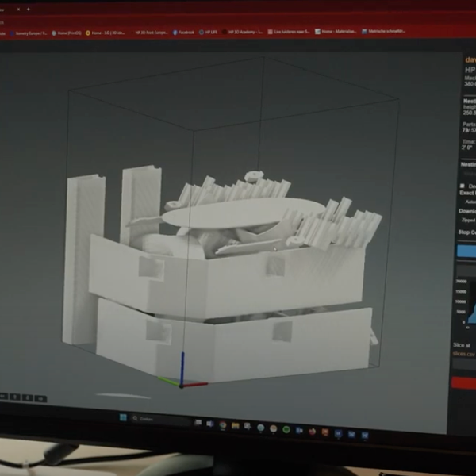The width and height of the screenshot is (476, 476).
Task: Click the last playback control below viewport
Action: [40, 398]
